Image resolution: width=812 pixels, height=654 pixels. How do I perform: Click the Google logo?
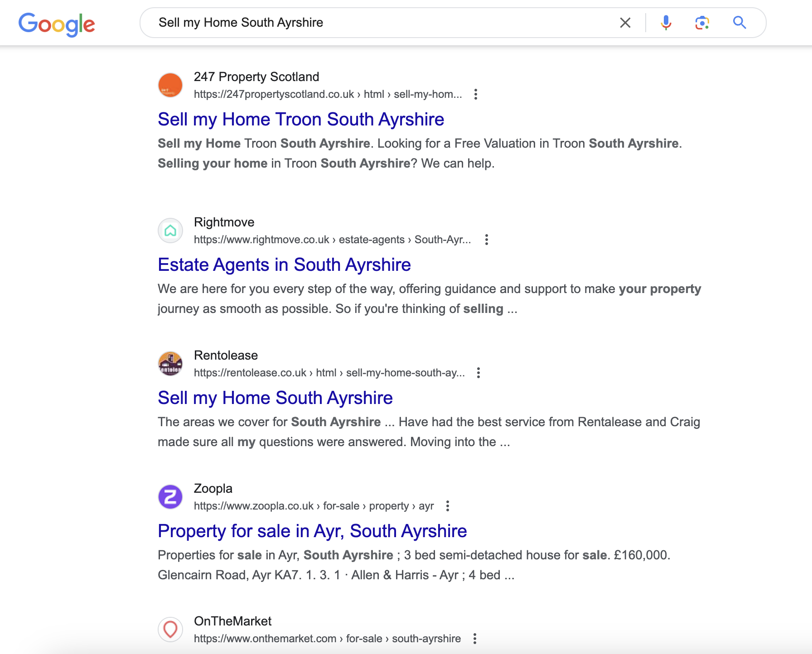coord(57,24)
